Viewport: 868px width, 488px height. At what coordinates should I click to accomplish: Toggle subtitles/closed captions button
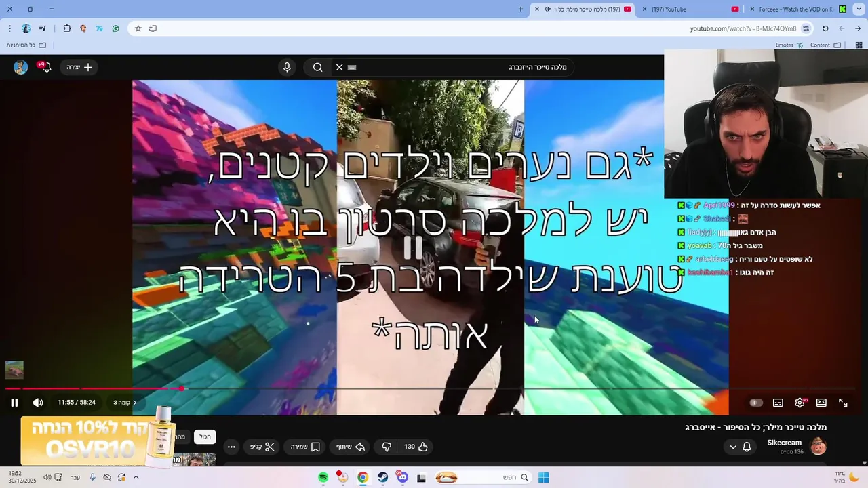tap(778, 403)
